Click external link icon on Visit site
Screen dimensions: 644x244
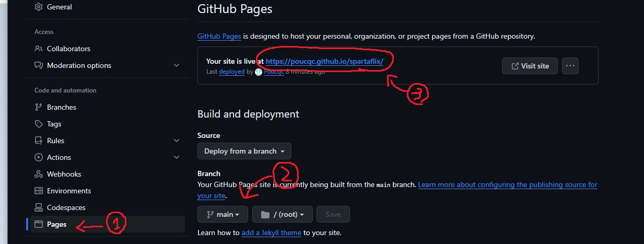pos(515,66)
